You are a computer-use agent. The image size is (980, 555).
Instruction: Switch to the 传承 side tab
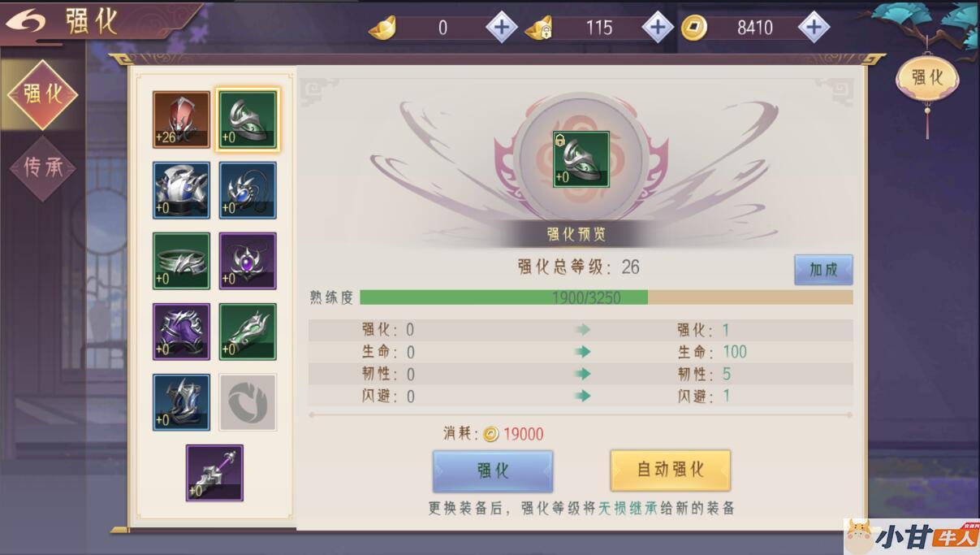pyautogui.click(x=42, y=167)
